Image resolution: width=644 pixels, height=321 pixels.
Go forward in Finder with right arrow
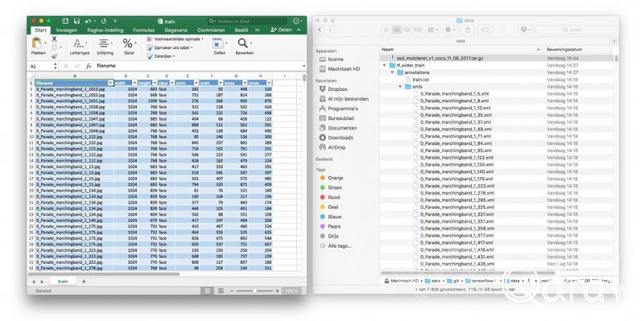(329, 30)
